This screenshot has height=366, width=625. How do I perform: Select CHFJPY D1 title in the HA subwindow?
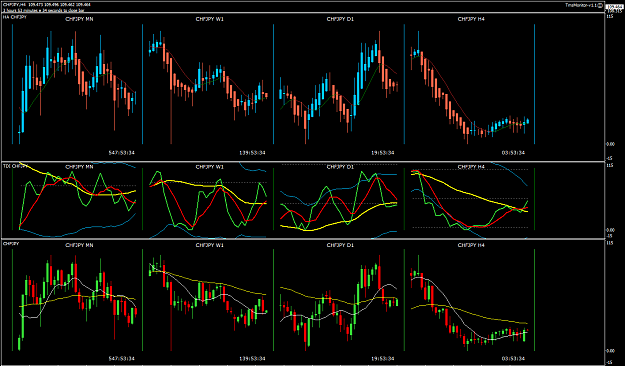point(340,19)
